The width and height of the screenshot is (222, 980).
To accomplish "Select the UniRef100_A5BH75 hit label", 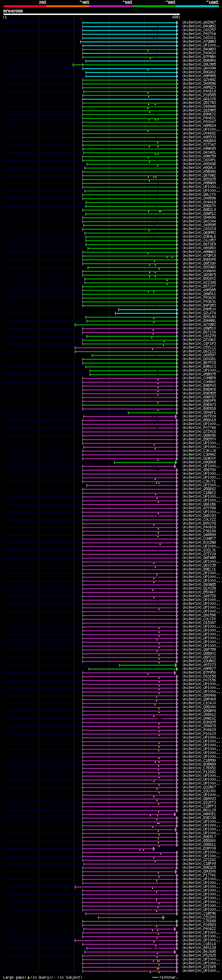I will (199, 374).
